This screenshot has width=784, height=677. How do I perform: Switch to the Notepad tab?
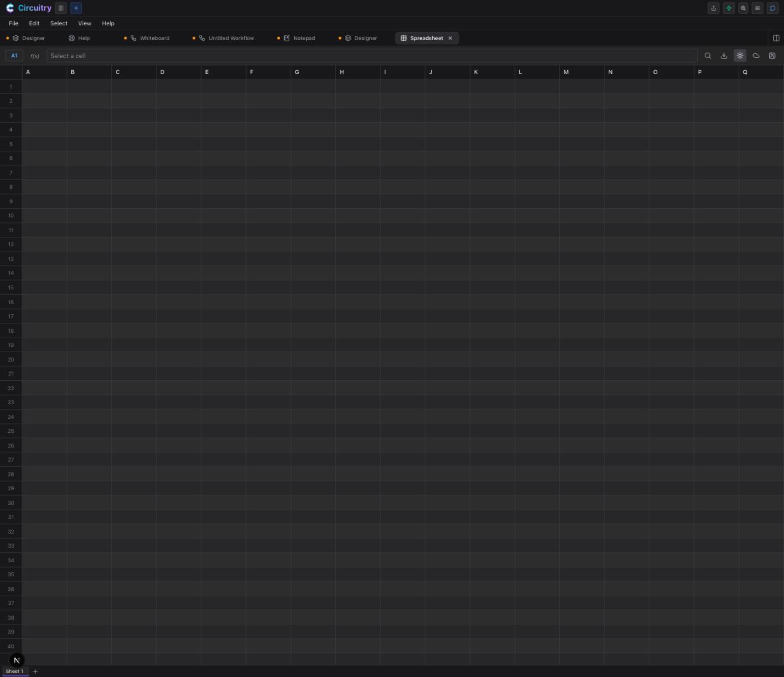299,38
